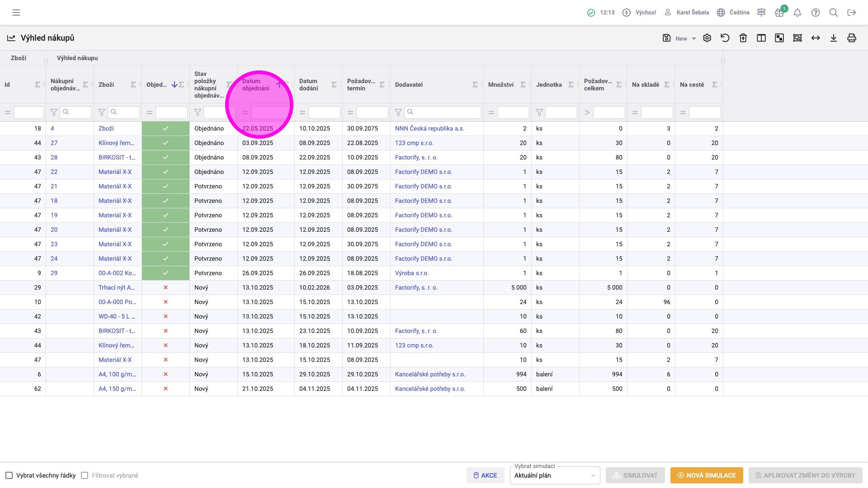Open table settings gear icon
The width and height of the screenshot is (868, 488).
[x=707, y=38]
